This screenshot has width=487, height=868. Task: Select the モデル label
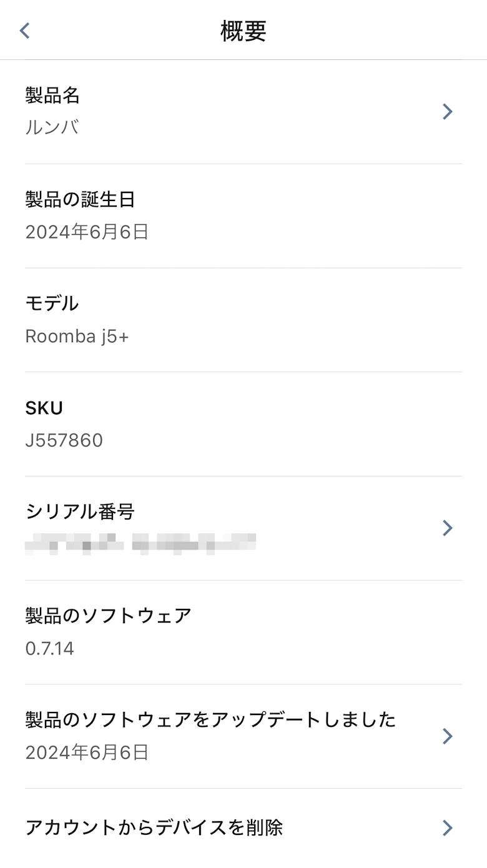(x=52, y=304)
